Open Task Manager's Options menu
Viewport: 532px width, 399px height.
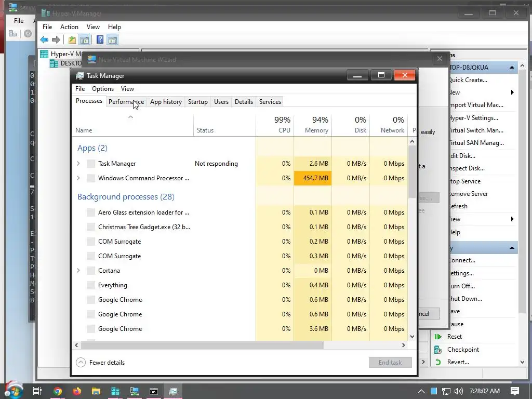tap(103, 89)
